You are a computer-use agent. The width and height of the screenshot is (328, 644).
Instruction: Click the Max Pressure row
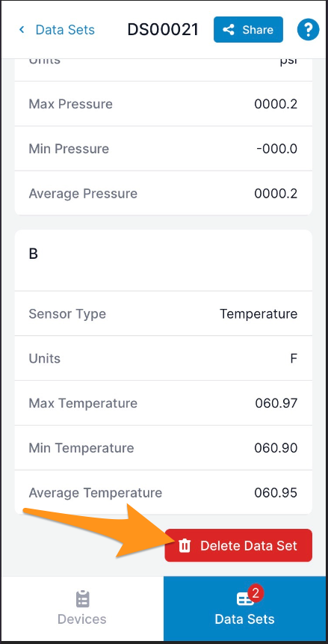click(x=164, y=104)
